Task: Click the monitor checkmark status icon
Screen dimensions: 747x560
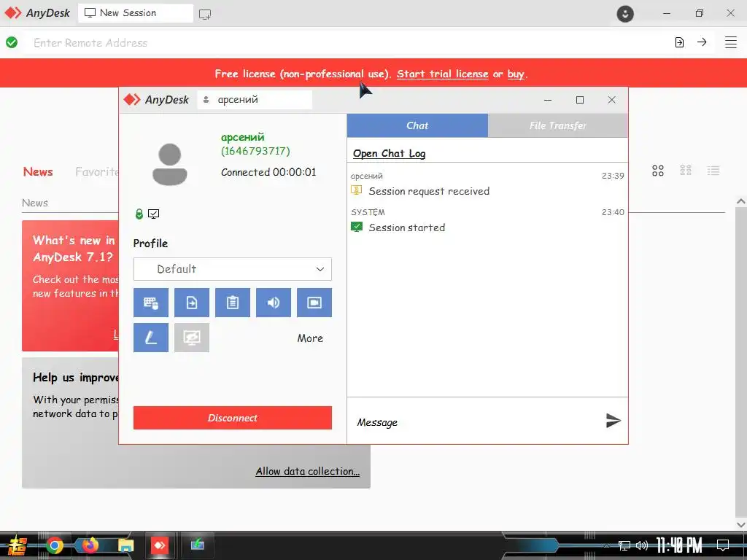Action: (153, 214)
